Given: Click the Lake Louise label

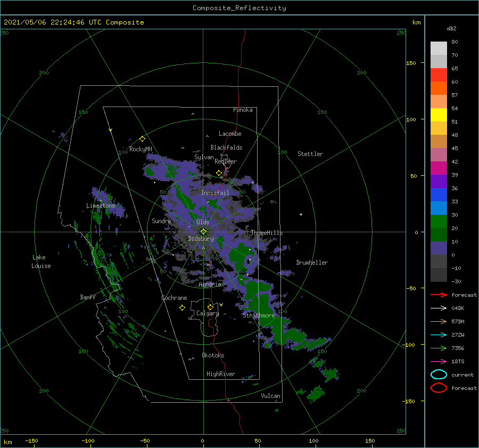Looking at the screenshot, I should coord(41,262).
